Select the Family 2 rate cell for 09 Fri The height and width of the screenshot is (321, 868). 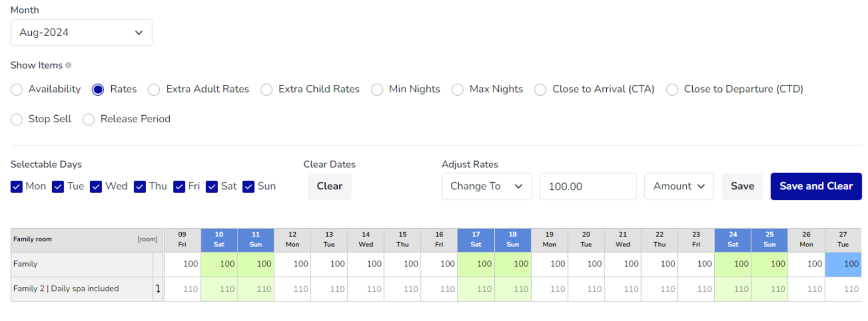coord(182,289)
